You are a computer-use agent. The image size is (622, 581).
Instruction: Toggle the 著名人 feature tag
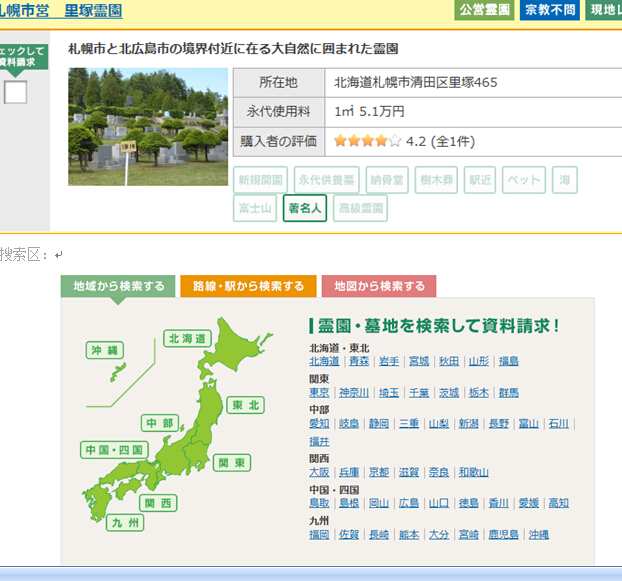pos(305,208)
